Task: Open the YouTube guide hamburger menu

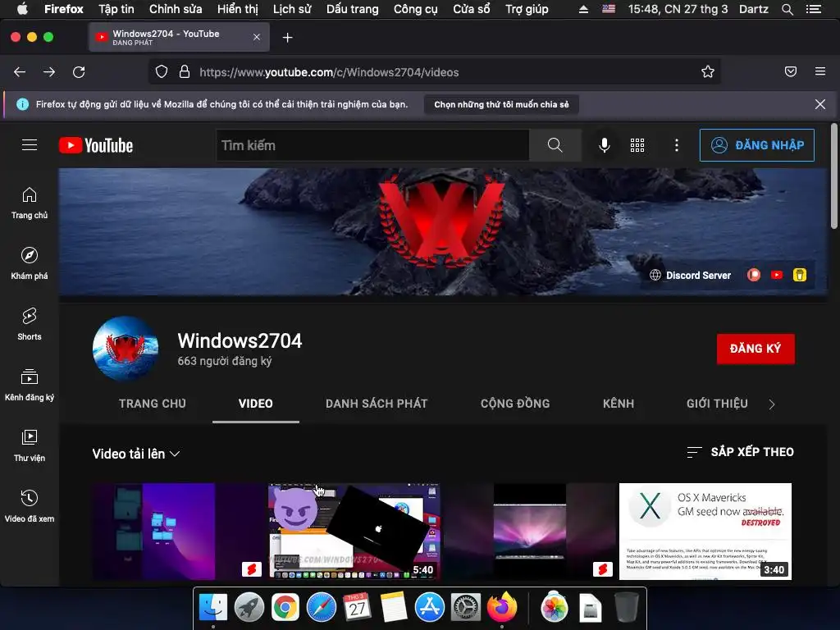Action: (x=30, y=144)
